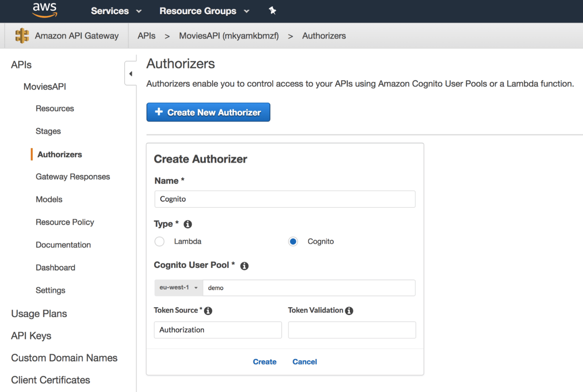The width and height of the screenshot is (583, 392).
Task: Open Resources in the sidebar
Action: 55,109
